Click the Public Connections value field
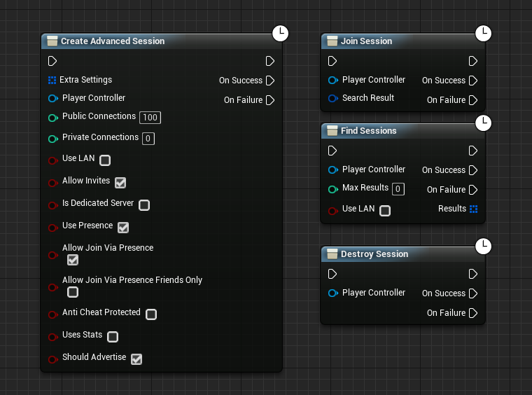The height and width of the screenshot is (395, 532). 150,118
